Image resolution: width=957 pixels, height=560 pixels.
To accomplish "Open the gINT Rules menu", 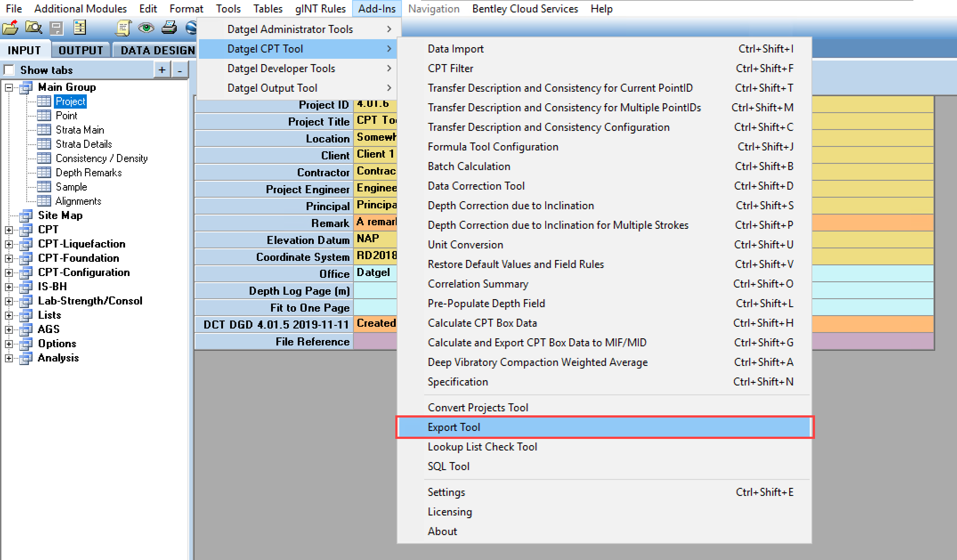I will (x=320, y=9).
